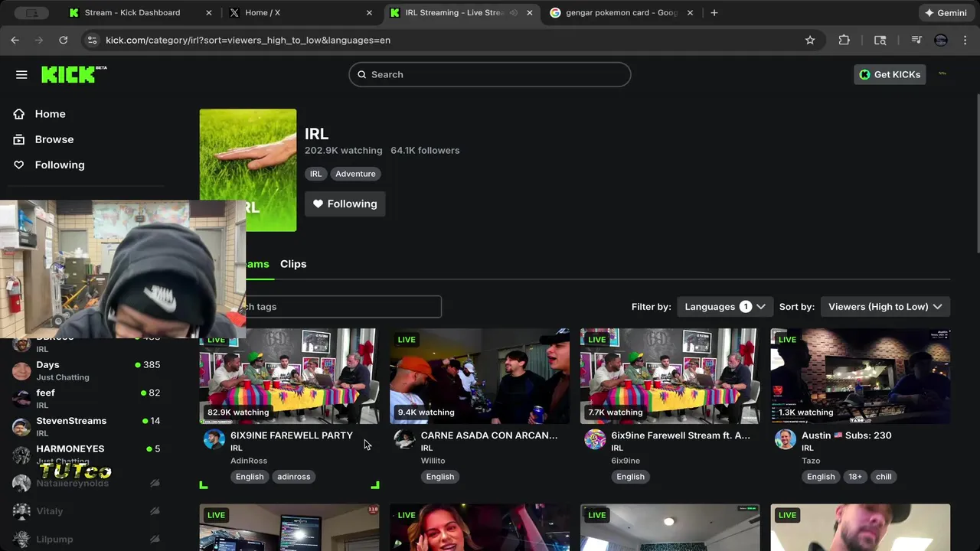Open StevenStreams channel in sidebar
980x551 pixels.
point(86,426)
